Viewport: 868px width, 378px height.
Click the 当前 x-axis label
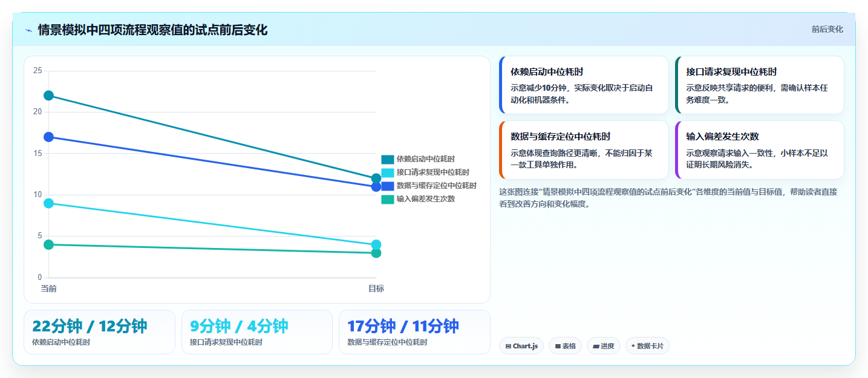[48, 288]
